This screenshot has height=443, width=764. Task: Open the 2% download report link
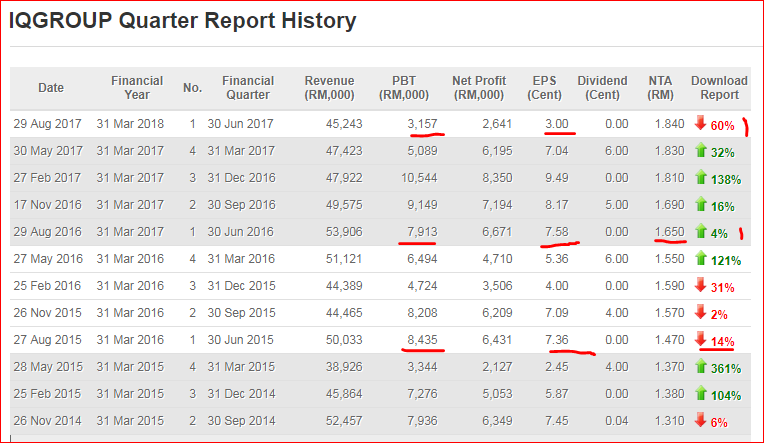719,315
